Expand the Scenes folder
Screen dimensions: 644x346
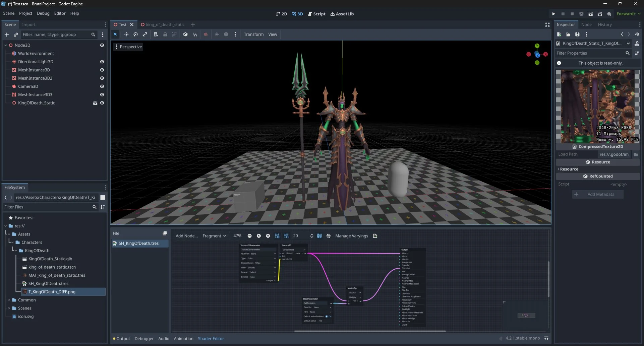pos(9,308)
